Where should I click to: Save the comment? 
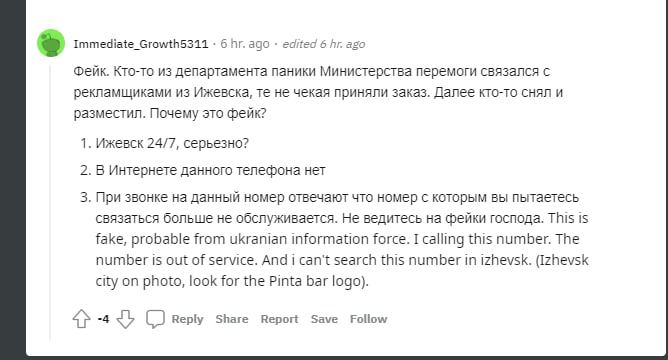[x=324, y=319]
